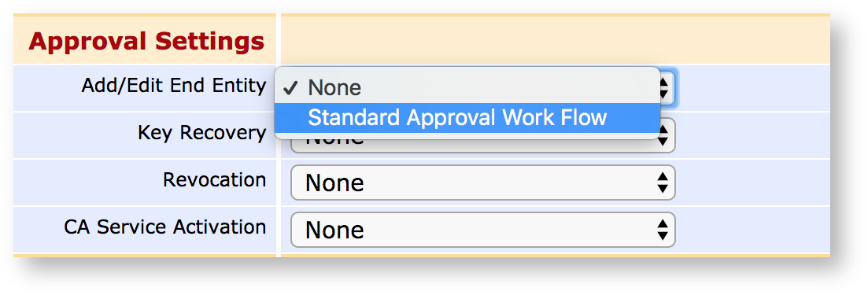Click the downward arrow on CA Service Activation selector
868x295 pixels.
(x=662, y=236)
